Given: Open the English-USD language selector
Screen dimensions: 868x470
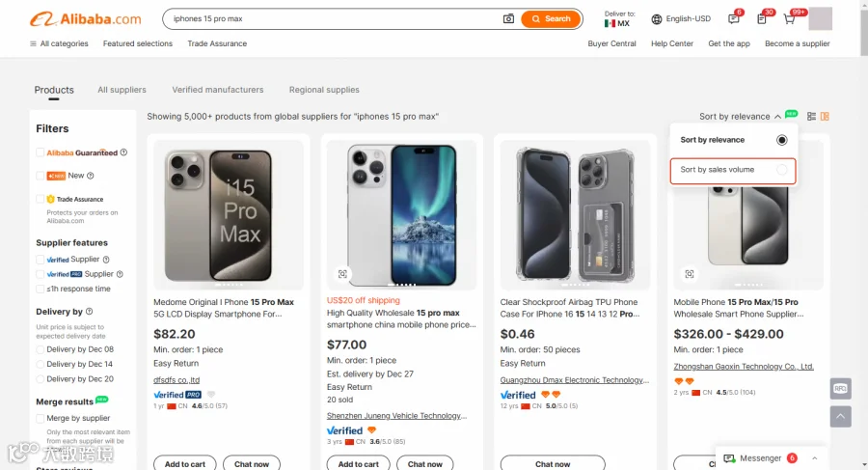Looking at the screenshot, I should click(681, 19).
